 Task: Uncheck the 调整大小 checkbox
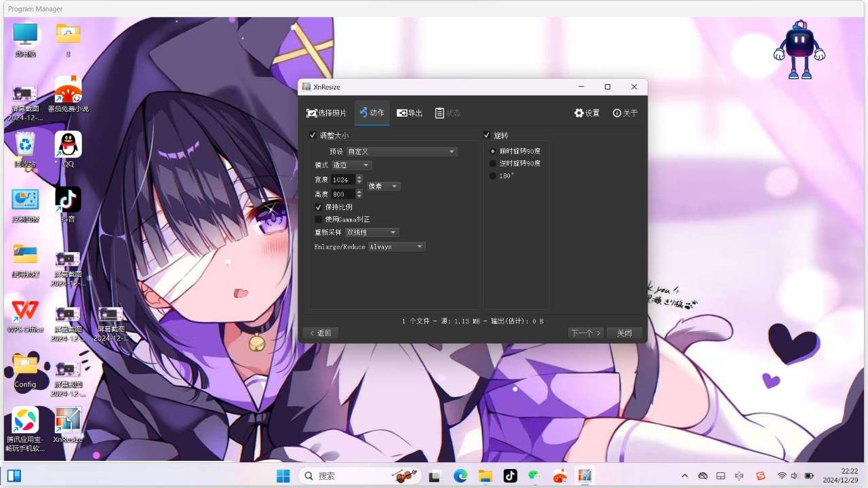[313, 136]
